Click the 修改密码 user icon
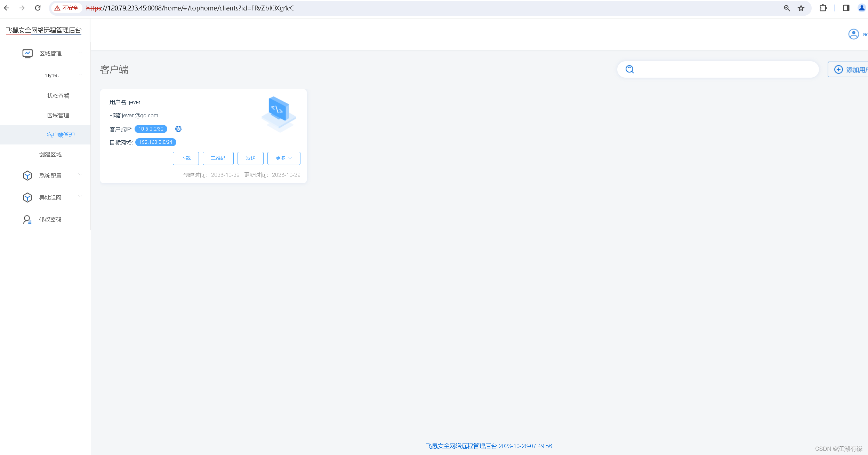Image resolution: width=868 pixels, height=455 pixels. (x=27, y=219)
